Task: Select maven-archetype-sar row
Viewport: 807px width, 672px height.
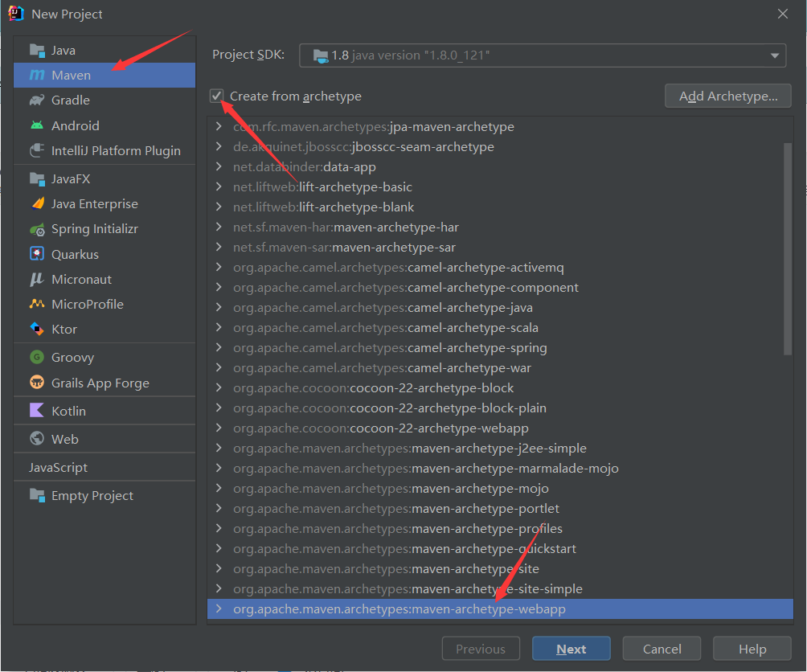Action: click(x=500, y=247)
